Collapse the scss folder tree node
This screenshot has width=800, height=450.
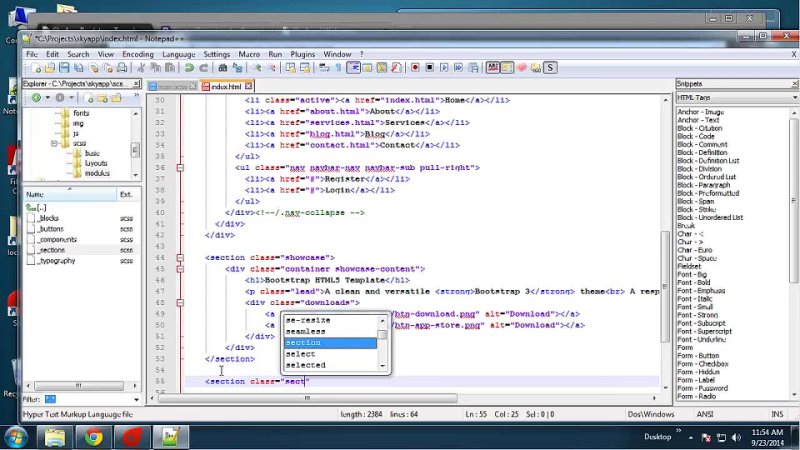coord(54,143)
